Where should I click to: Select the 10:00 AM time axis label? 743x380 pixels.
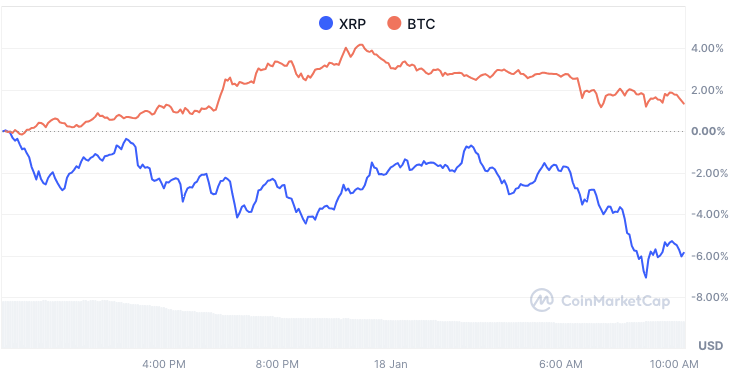[x=674, y=364]
